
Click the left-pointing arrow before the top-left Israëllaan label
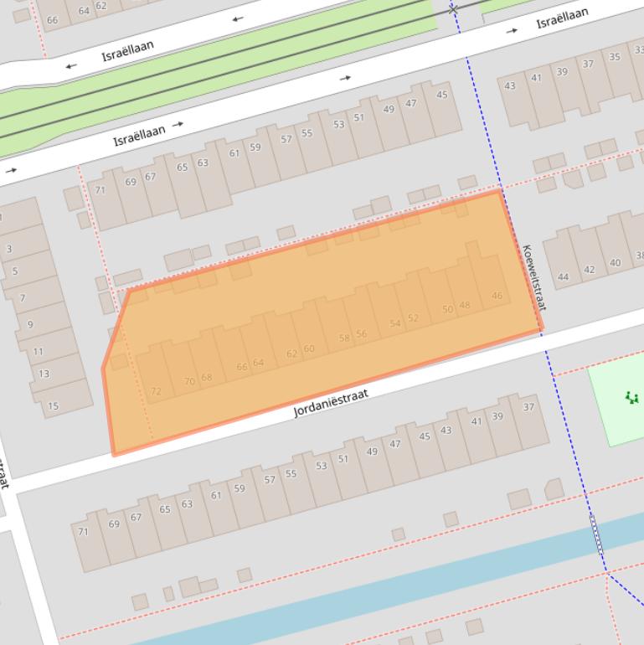click(71, 65)
